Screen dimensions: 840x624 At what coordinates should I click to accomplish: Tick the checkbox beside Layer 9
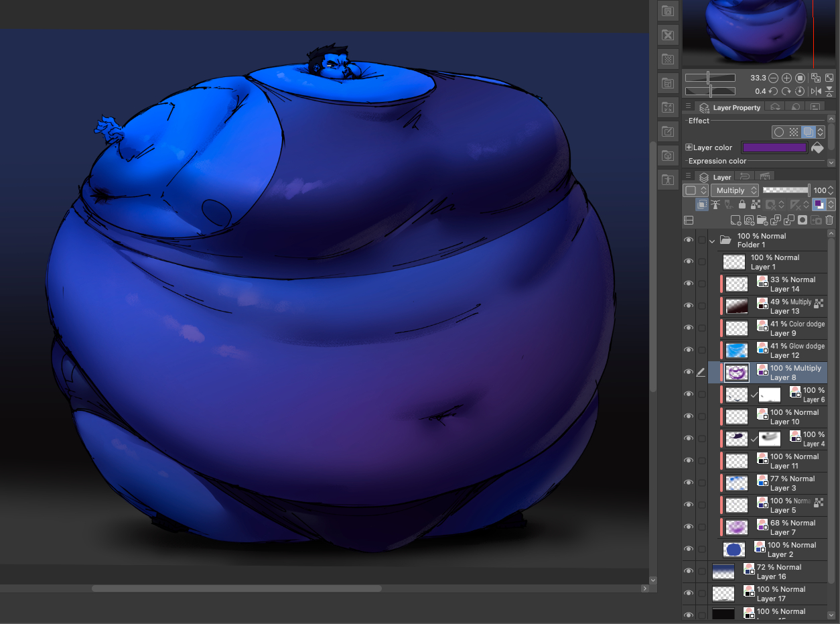click(x=702, y=328)
